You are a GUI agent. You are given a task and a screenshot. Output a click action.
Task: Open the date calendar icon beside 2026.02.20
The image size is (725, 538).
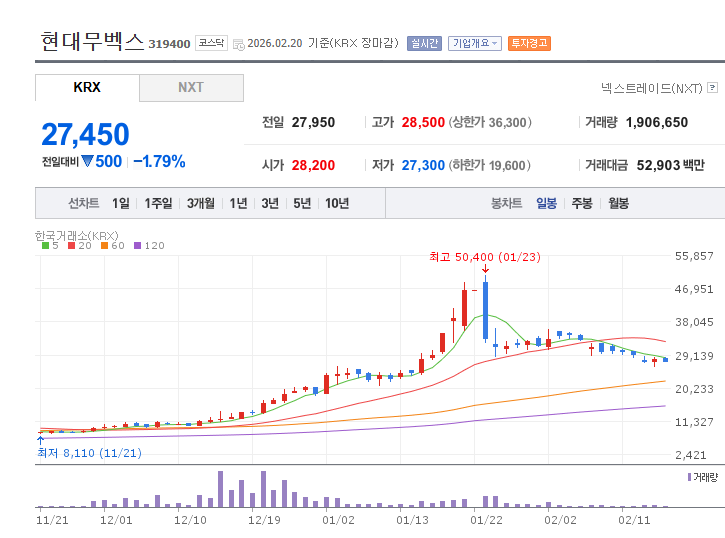click(x=239, y=44)
